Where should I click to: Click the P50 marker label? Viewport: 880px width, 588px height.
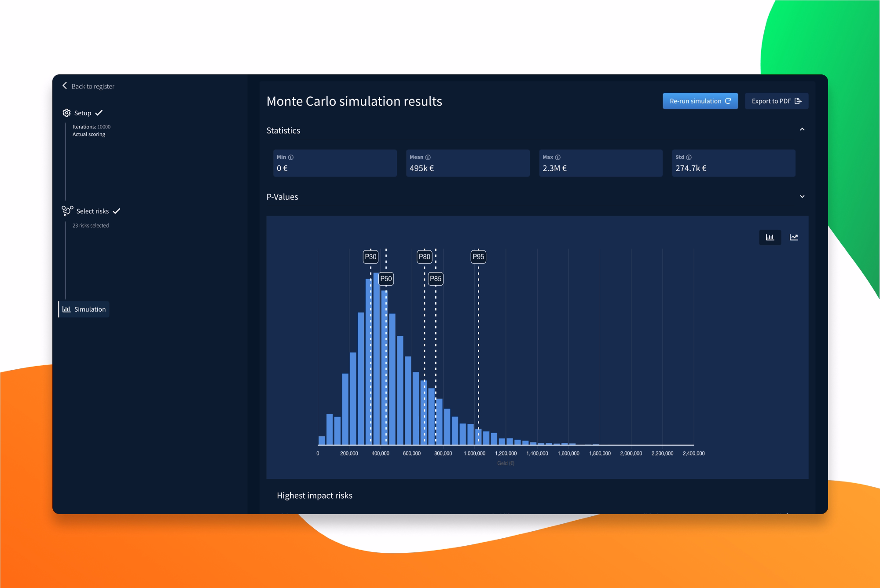coord(386,279)
